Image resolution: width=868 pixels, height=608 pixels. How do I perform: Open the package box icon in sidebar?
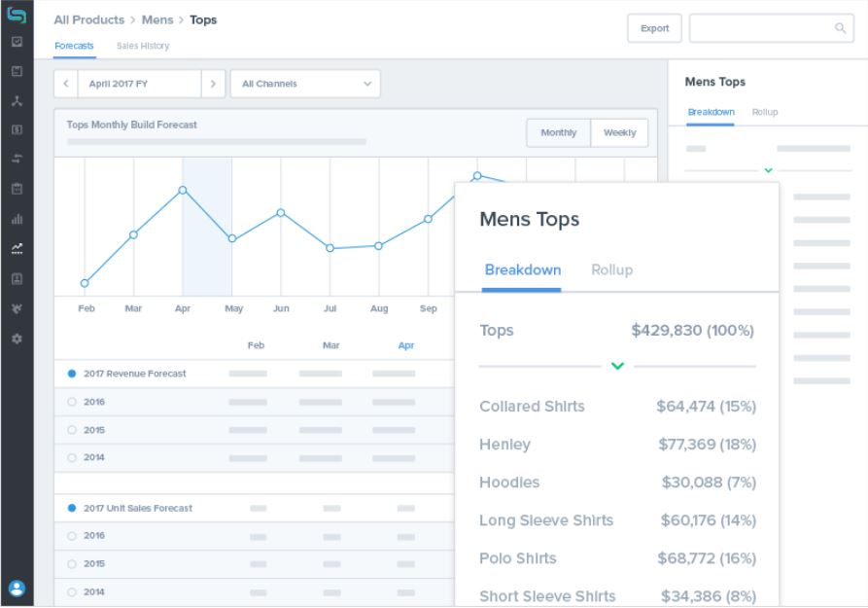17,71
